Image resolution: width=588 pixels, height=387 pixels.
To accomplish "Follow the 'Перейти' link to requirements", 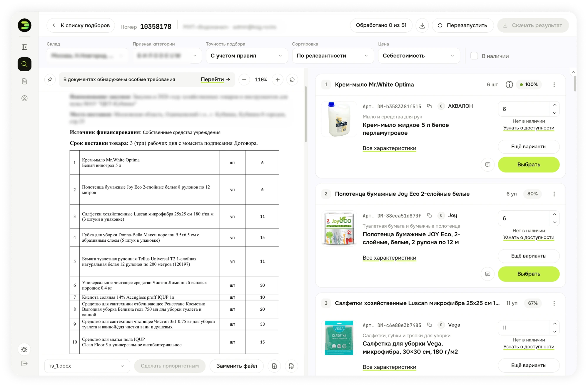I will 216,79.
